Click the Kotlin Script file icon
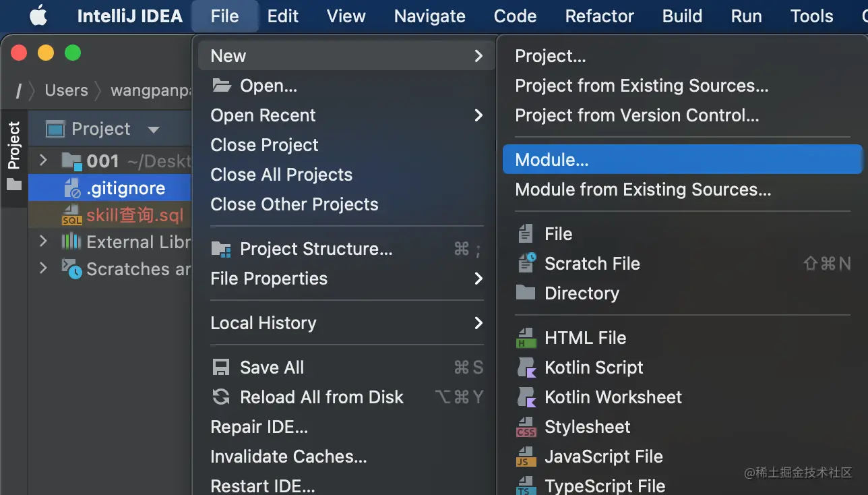The width and height of the screenshot is (868, 495). [526, 368]
